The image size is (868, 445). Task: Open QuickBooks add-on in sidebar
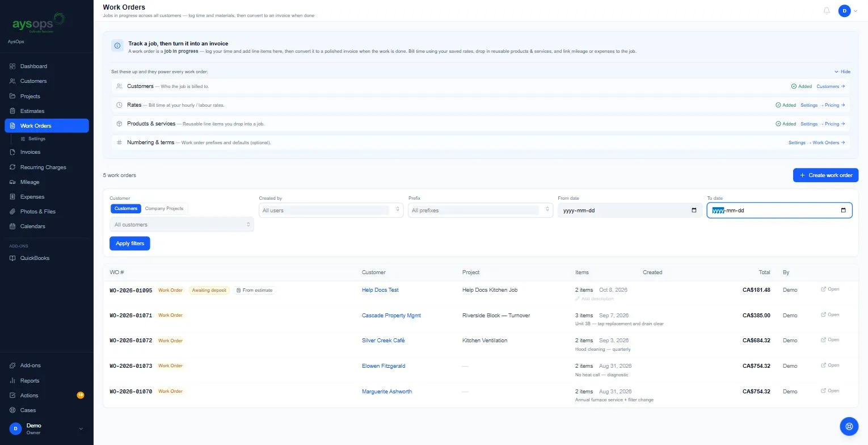click(47, 258)
